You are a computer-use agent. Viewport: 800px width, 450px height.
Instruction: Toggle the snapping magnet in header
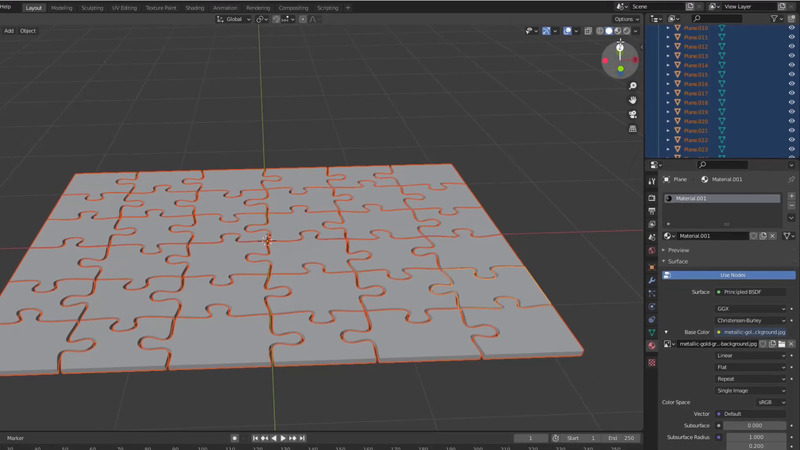[x=278, y=19]
